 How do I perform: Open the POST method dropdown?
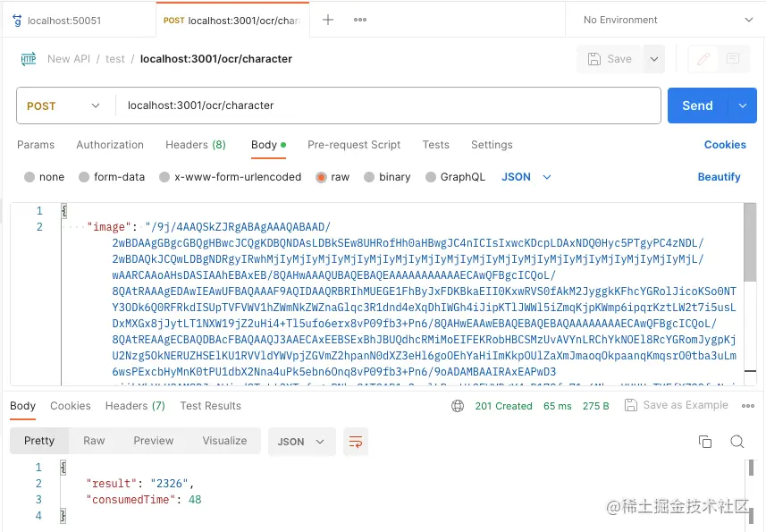point(64,106)
